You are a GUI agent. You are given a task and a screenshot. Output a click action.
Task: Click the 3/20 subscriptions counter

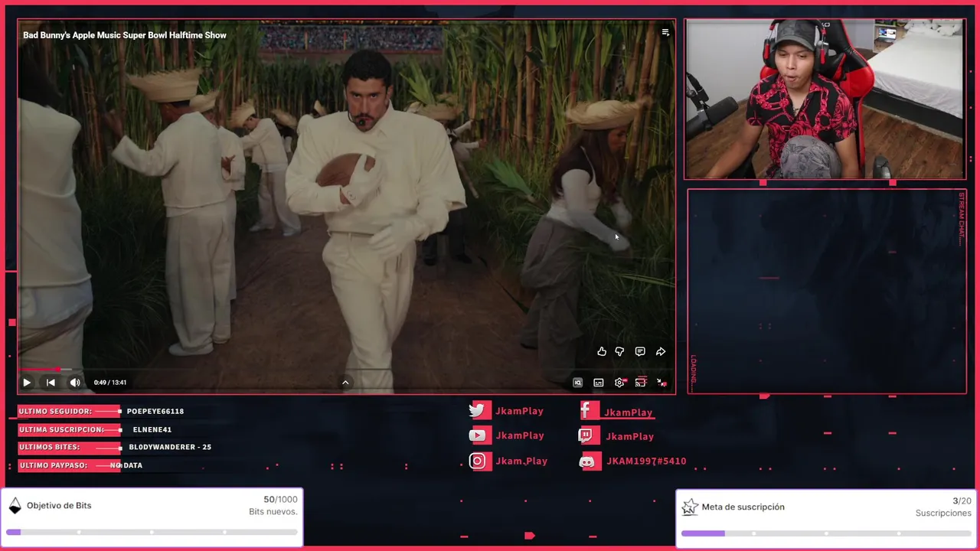(x=962, y=501)
